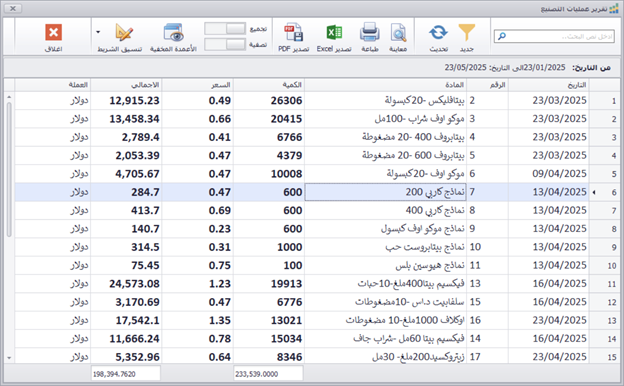The image size is (624, 386).
Task: Click total cell 5,352.96
Action: (126, 357)
